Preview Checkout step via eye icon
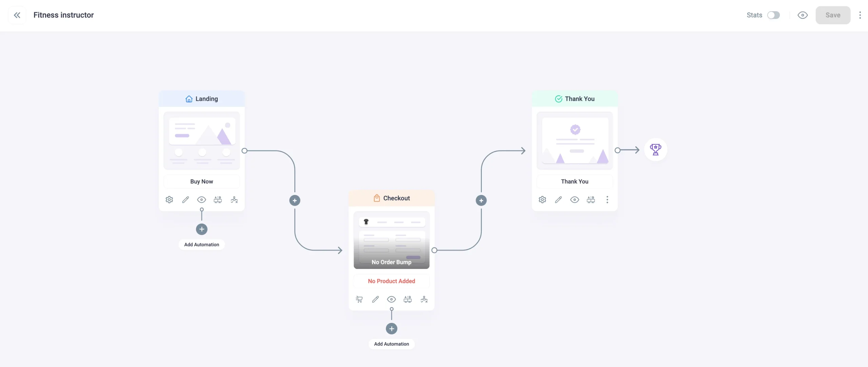The height and width of the screenshot is (367, 868). (391, 299)
